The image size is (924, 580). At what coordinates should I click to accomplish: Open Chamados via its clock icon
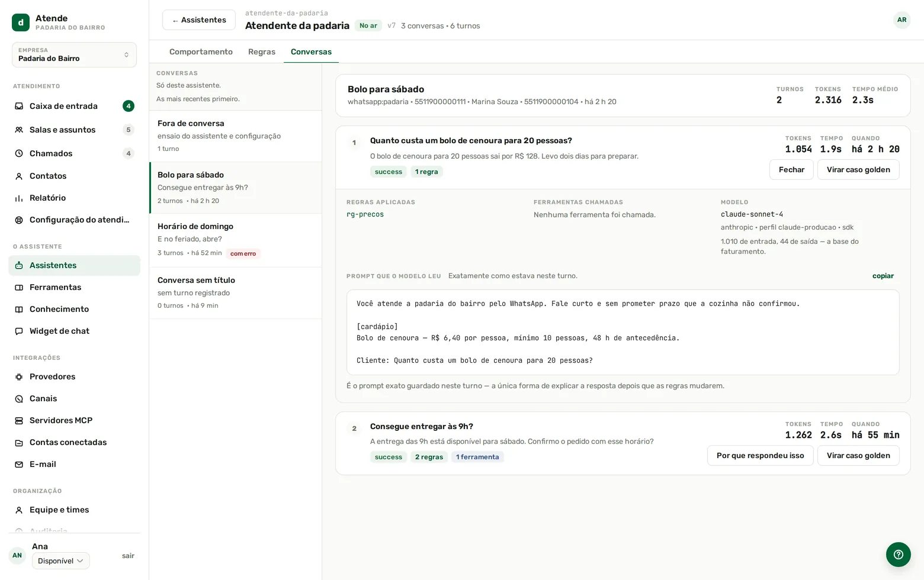point(19,153)
